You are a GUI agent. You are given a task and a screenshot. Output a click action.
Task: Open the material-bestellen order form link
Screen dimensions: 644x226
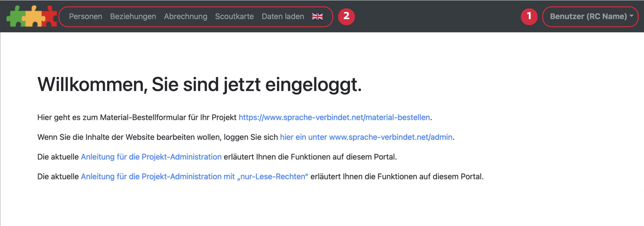click(334, 117)
